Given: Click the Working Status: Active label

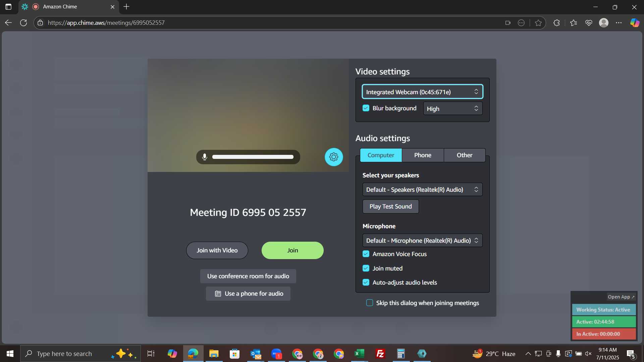Looking at the screenshot, I should pyautogui.click(x=603, y=310).
